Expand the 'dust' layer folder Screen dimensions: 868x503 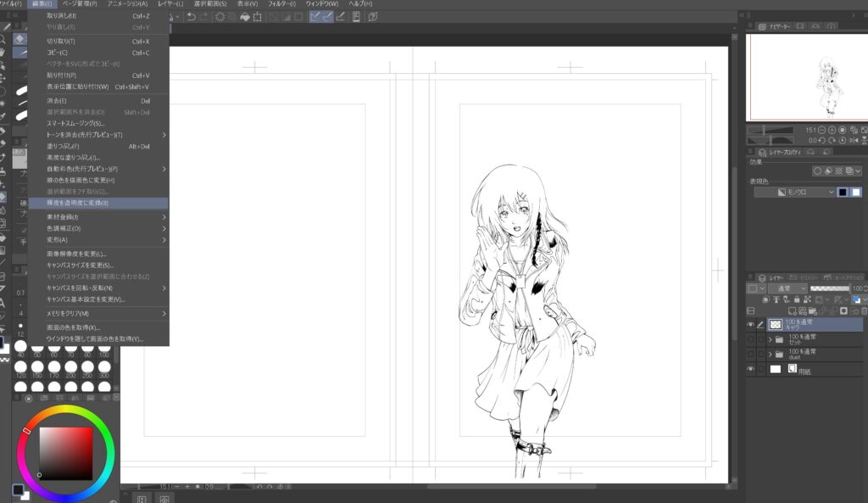770,354
